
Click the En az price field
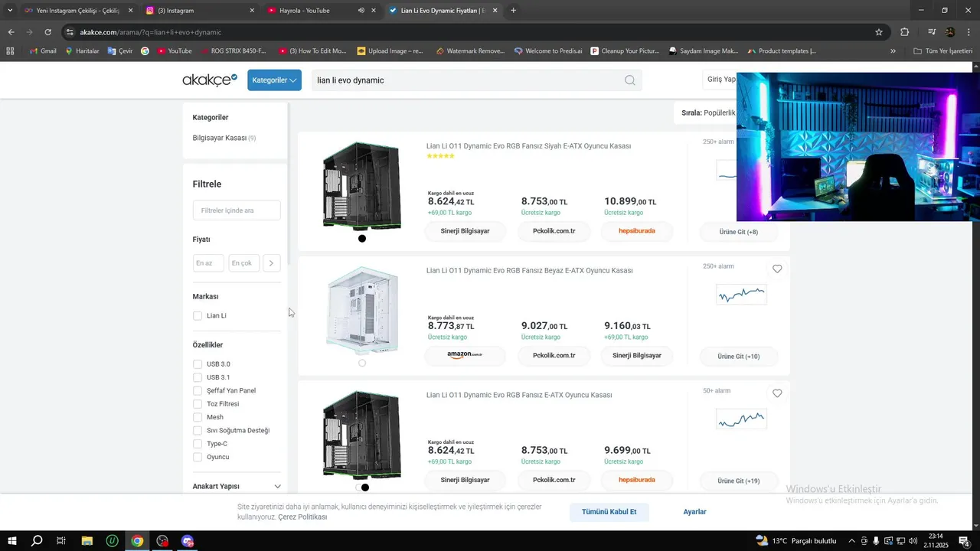tap(208, 263)
